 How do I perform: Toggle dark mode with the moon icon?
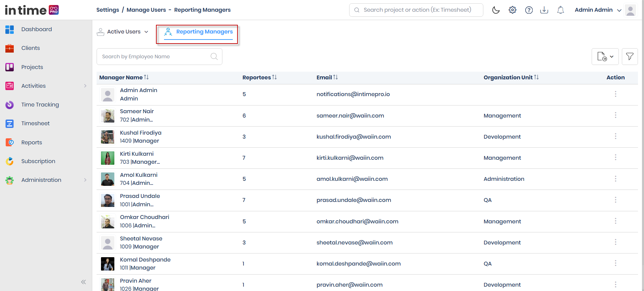(496, 10)
